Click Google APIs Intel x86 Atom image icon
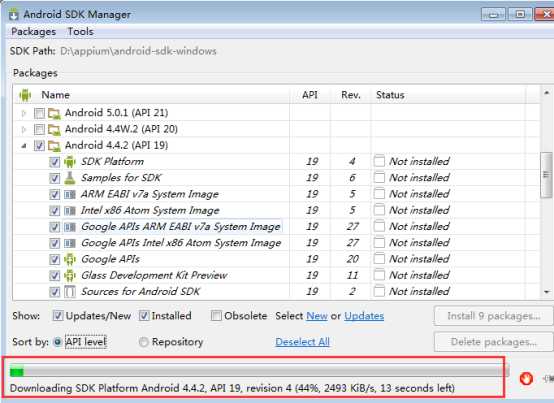The height and width of the screenshot is (403, 554). [70, 243]
